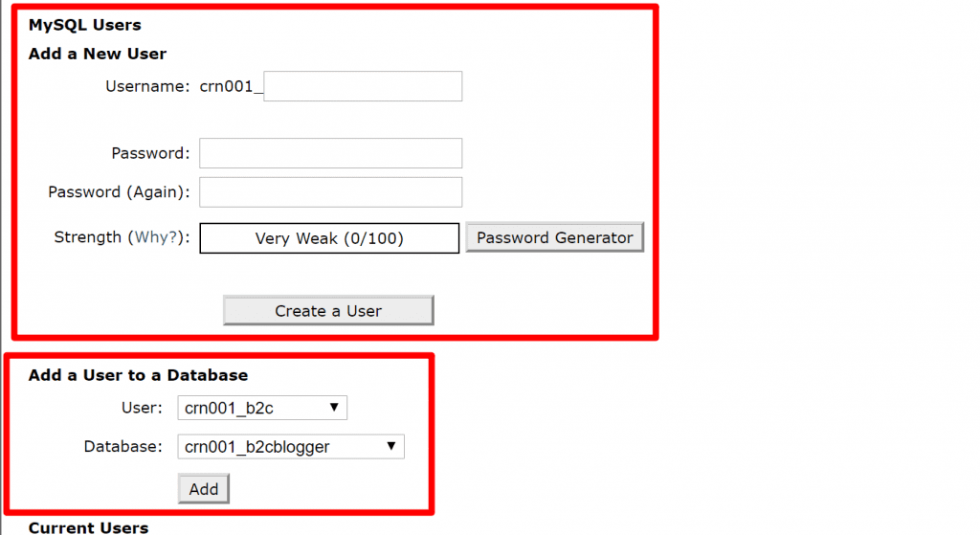Click the Very Weak strength meter
The image size is (980, 535).
pos(329,238)
